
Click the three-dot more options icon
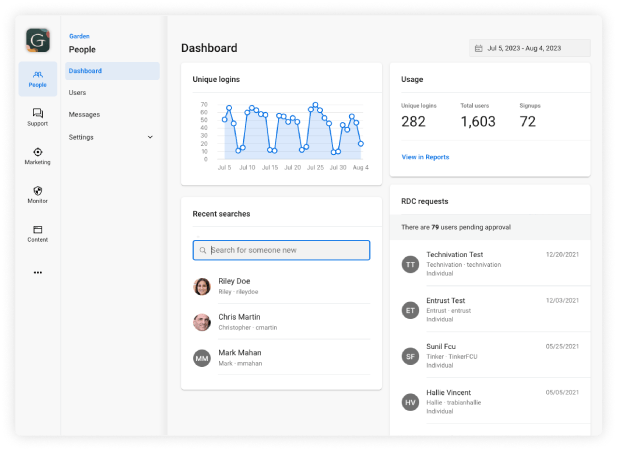pyautogui.click(x=38, y=272)
